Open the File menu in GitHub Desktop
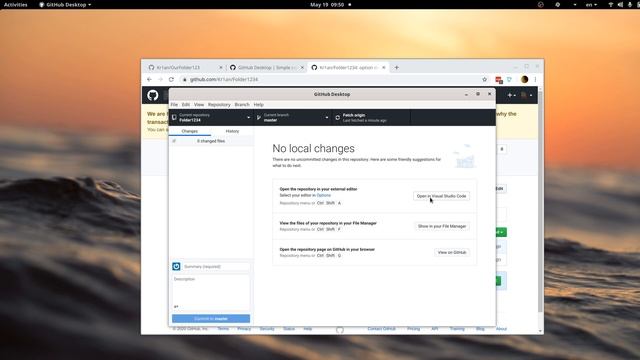The width and height of the screenshot is (640, 360). [x=174, y=104]
